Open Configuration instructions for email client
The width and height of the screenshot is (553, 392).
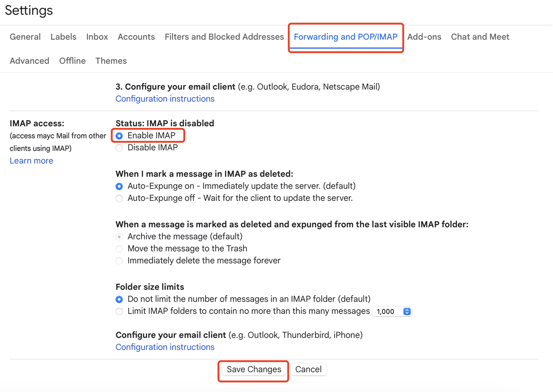[x=165, y=347]
